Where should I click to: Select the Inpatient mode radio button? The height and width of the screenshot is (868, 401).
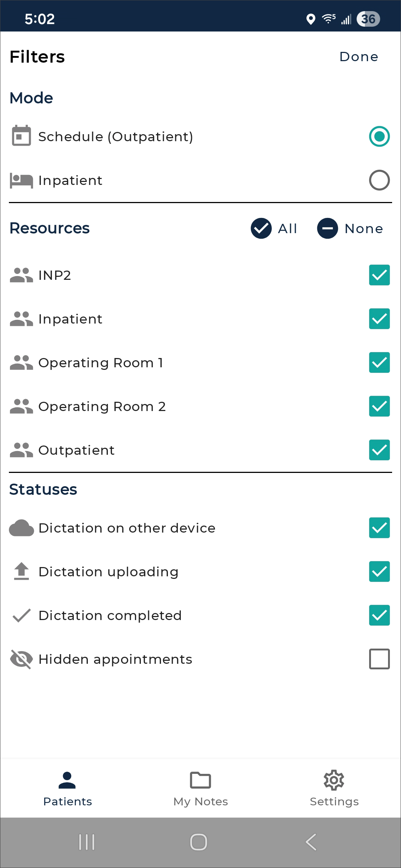379,180
